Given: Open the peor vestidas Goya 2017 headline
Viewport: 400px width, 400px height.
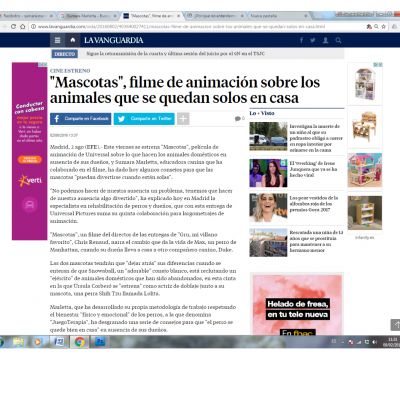Looking at the screenshot, I should [x=314, y=204].
